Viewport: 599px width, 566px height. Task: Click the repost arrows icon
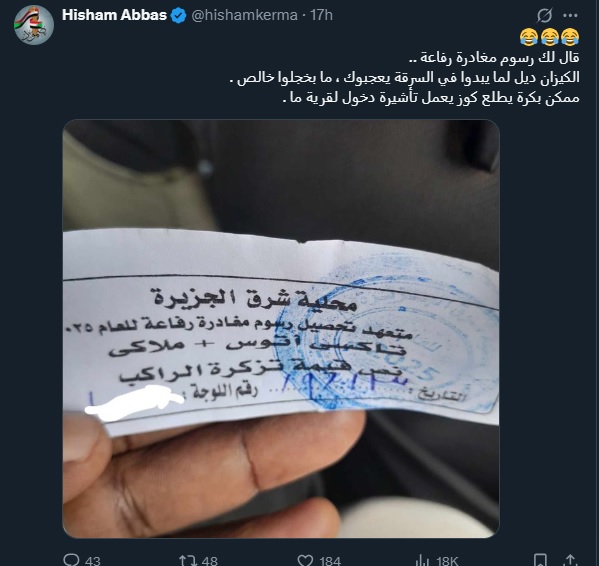coord(188,560)
